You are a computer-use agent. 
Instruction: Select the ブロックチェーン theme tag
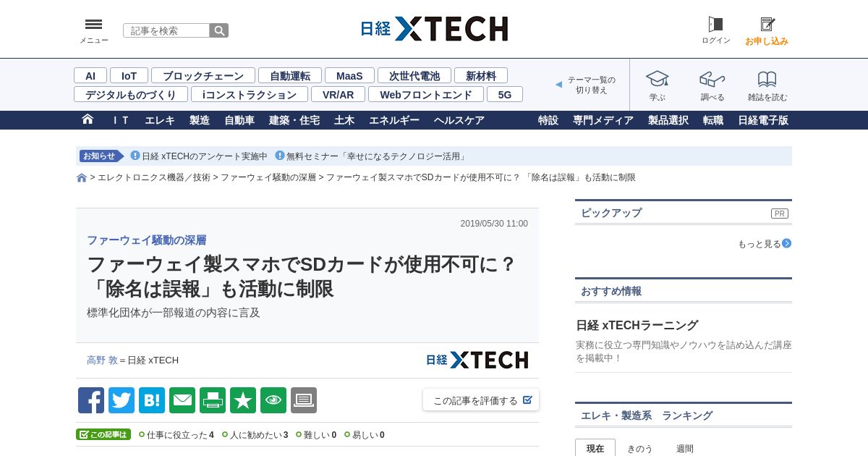pos(203,75)
